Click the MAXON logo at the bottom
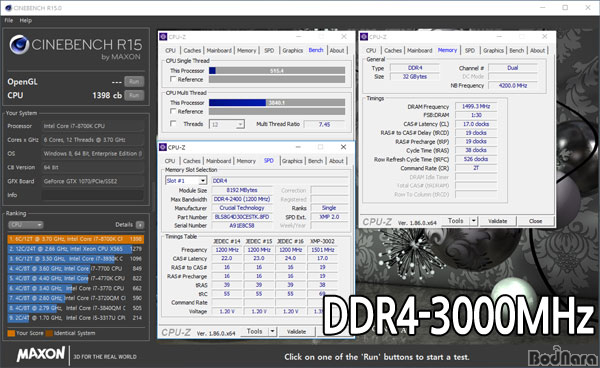 pos(41,354)
